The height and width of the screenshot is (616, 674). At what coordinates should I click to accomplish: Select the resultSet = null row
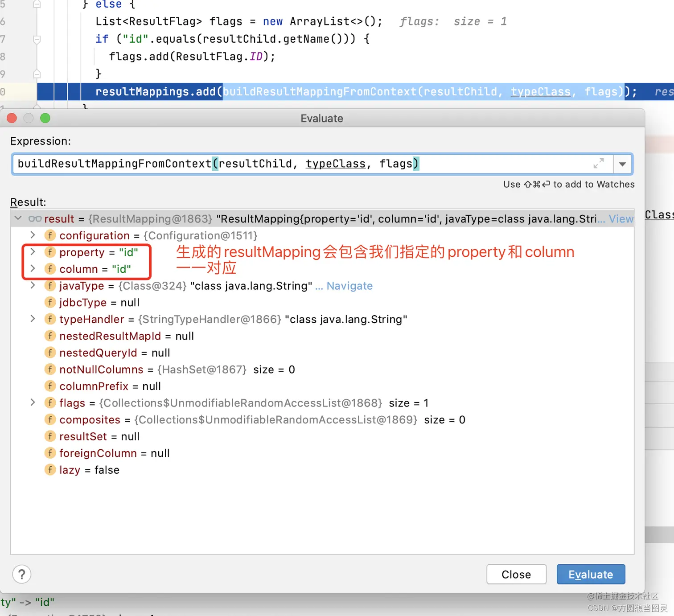click(x=322, y=437)
